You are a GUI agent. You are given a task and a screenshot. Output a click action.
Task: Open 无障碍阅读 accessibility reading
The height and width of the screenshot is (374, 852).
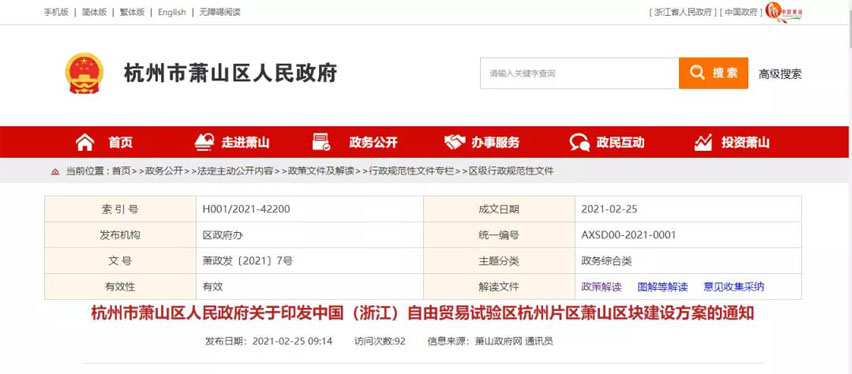[220, 12]
